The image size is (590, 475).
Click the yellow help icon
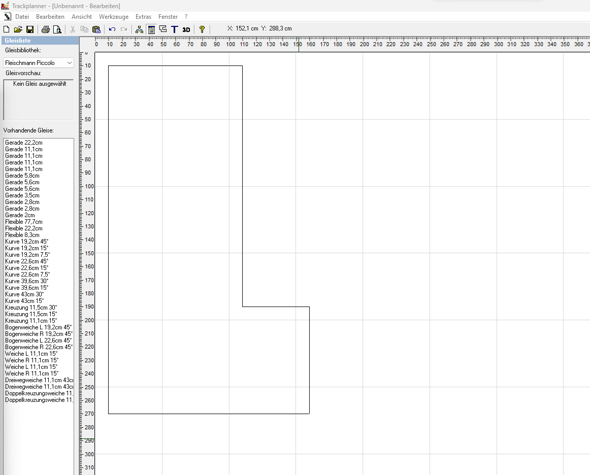tap(202, 29)
